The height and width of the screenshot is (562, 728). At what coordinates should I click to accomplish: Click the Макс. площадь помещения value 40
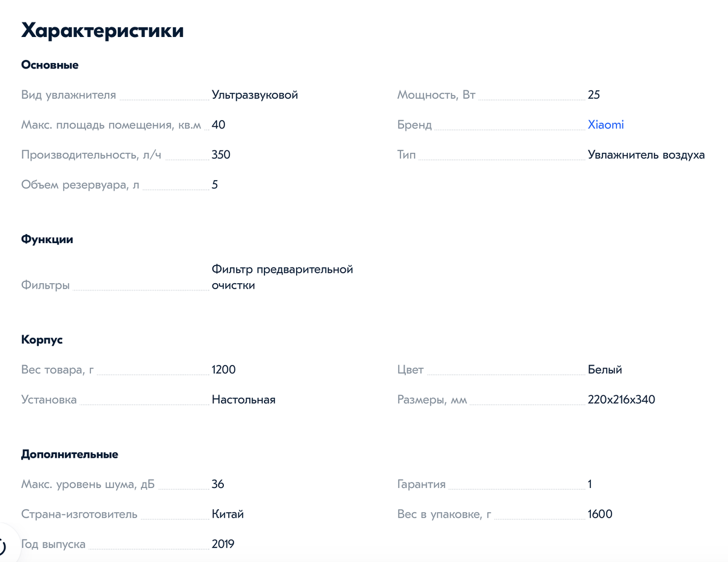[217, 125]
